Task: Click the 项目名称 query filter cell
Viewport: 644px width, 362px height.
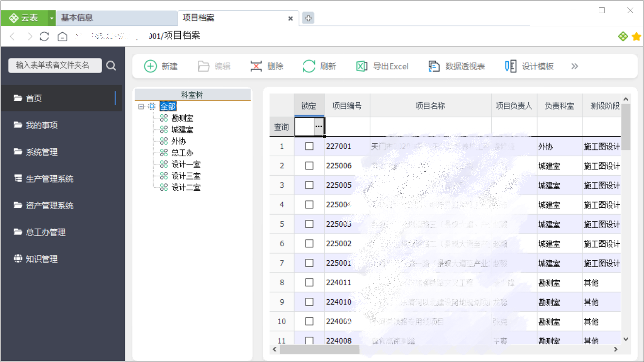Action: (431, 127)
